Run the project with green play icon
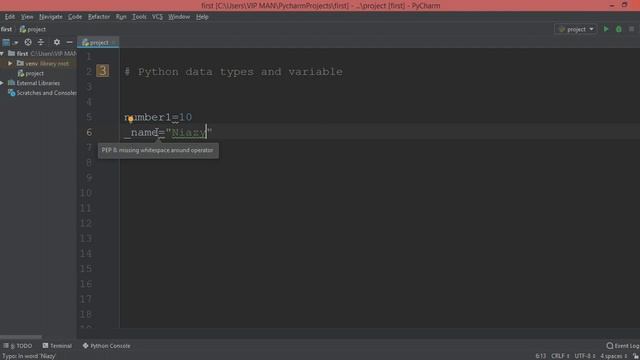The height and width of the screenshot is (360, 640). [x=606, y=29]
